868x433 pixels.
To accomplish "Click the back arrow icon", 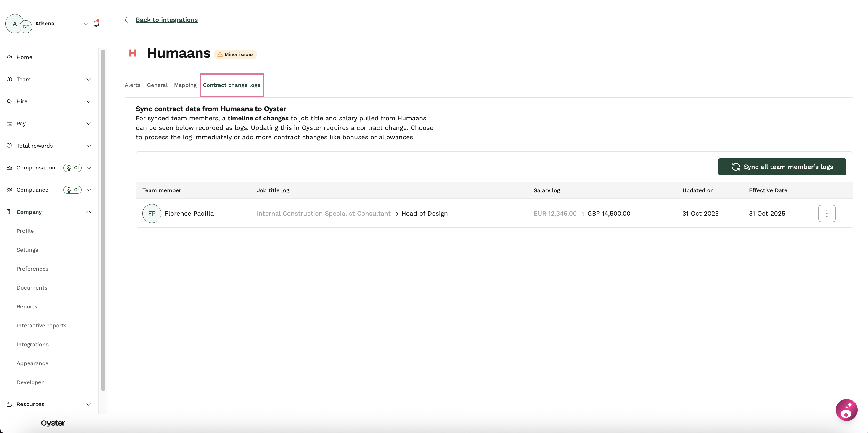I will pos(128,20).
